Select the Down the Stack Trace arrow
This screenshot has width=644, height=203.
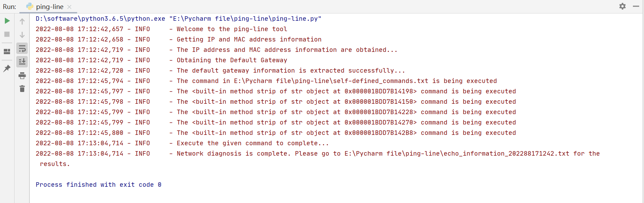tap(22, 34)
